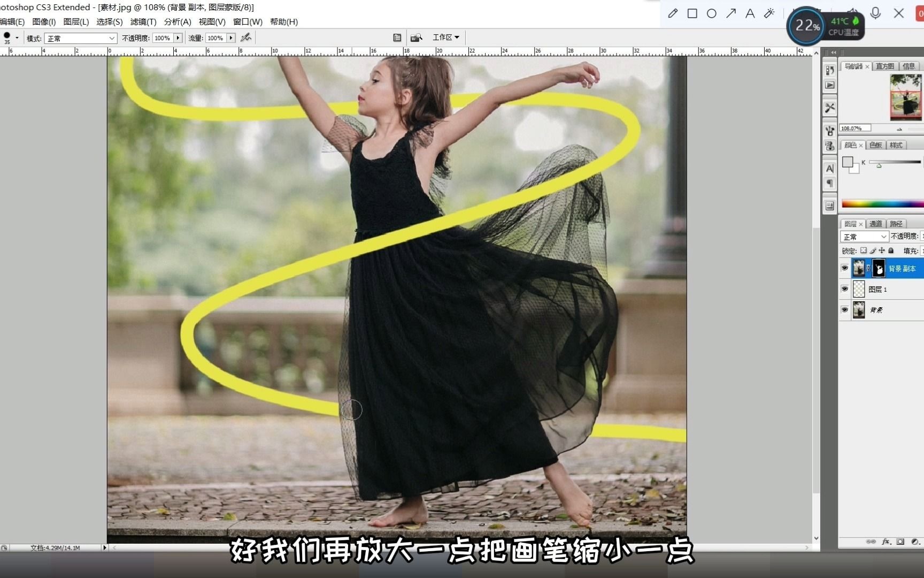Click the navigator zoom-out mountain icon

pyautogui.click(x=899, y=129)
